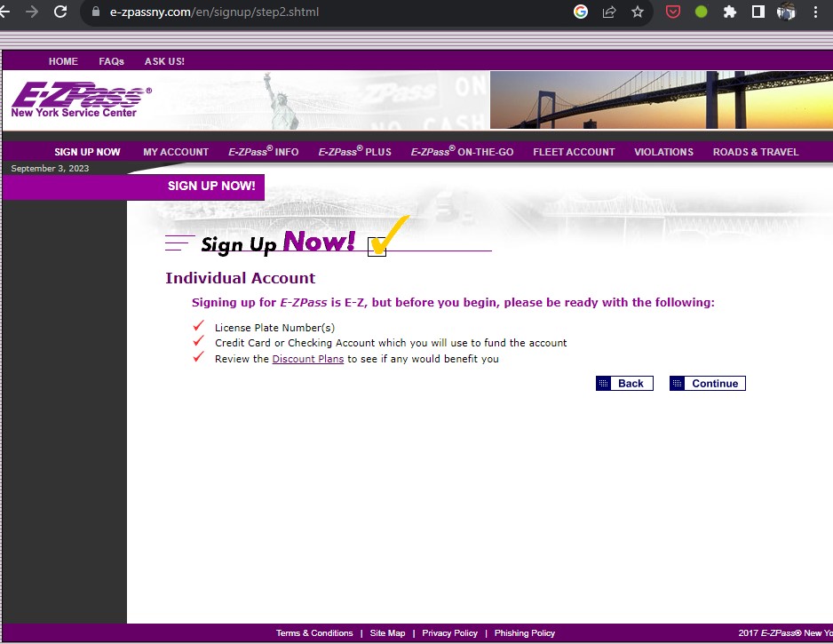Open the Chrome three-dot menu
The image size is (833, 644).
point(815,12)
